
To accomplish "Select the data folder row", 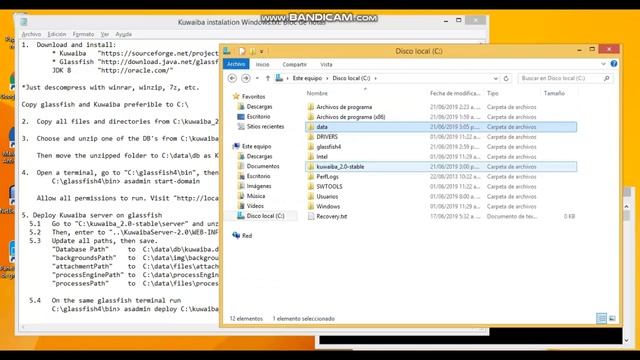I will click(x=441, y=127).
